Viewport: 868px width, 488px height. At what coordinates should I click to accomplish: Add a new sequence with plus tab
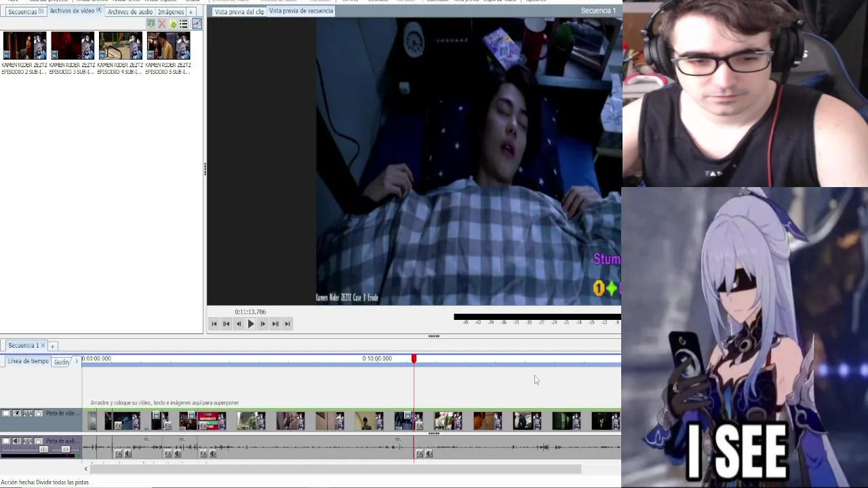tap(52, 346)
